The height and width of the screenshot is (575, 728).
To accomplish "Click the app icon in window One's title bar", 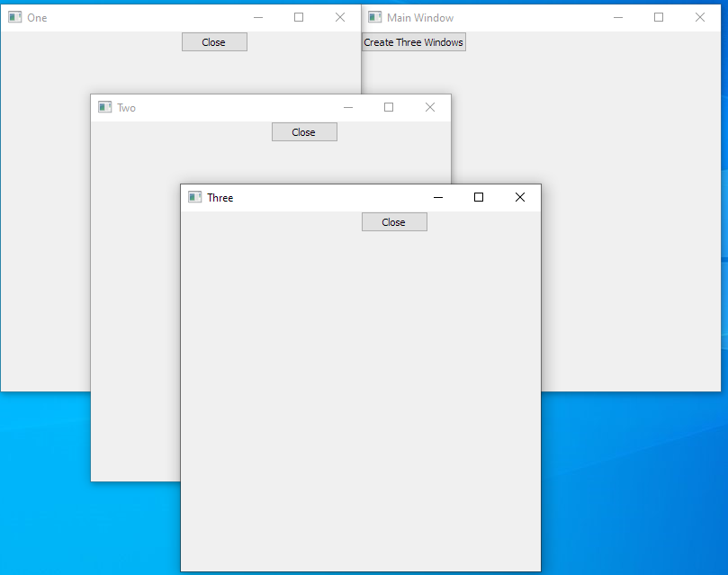I will point(15,17).
